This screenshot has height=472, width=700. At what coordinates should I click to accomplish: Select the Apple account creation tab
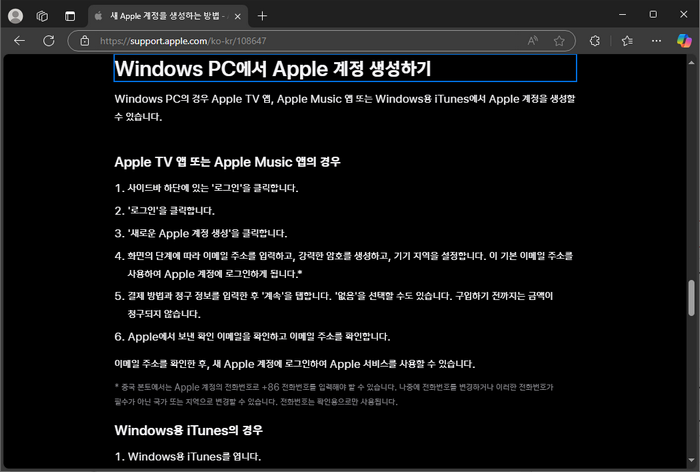(169, 17)
